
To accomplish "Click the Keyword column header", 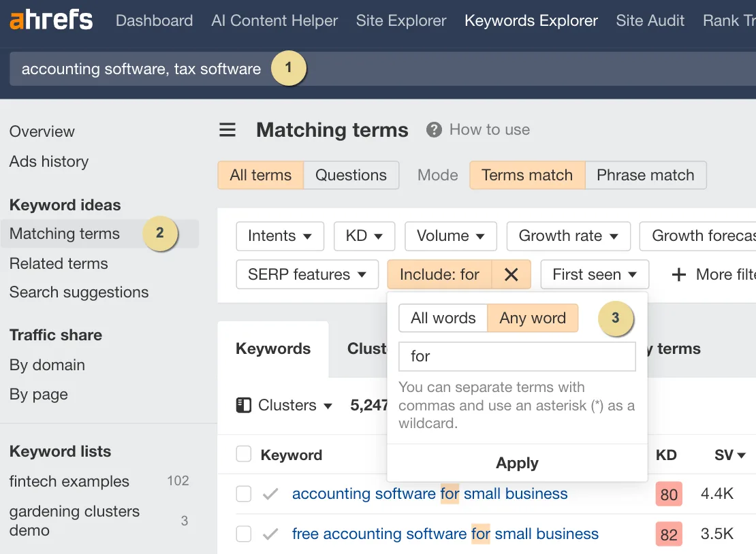I will click(292, 455).
